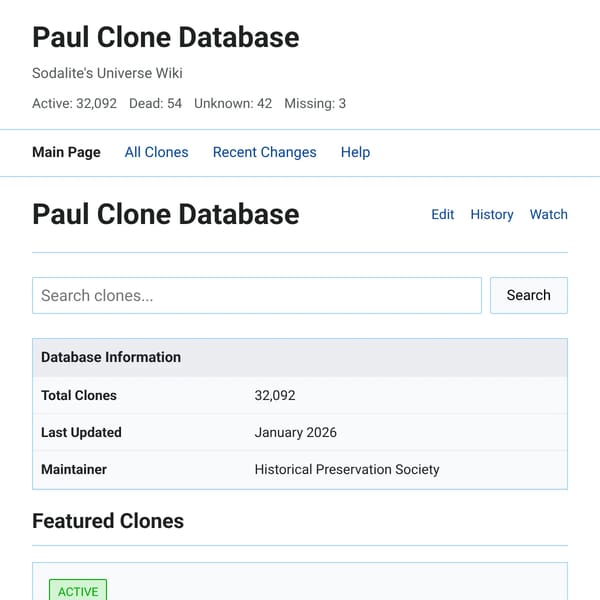Select the Maintainer row label
600x600 pixels.
tap(74, 470)
